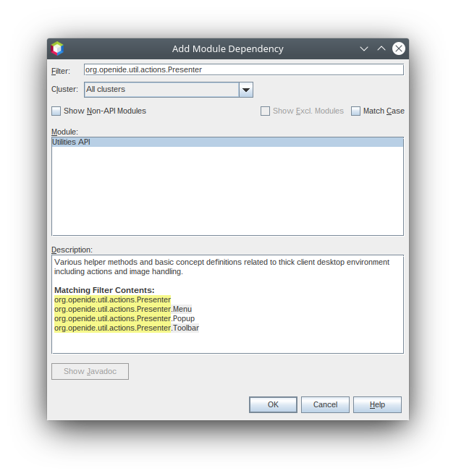
Task: Click the Presenter.Toolbar match entry
Action: tap(127, 328)
